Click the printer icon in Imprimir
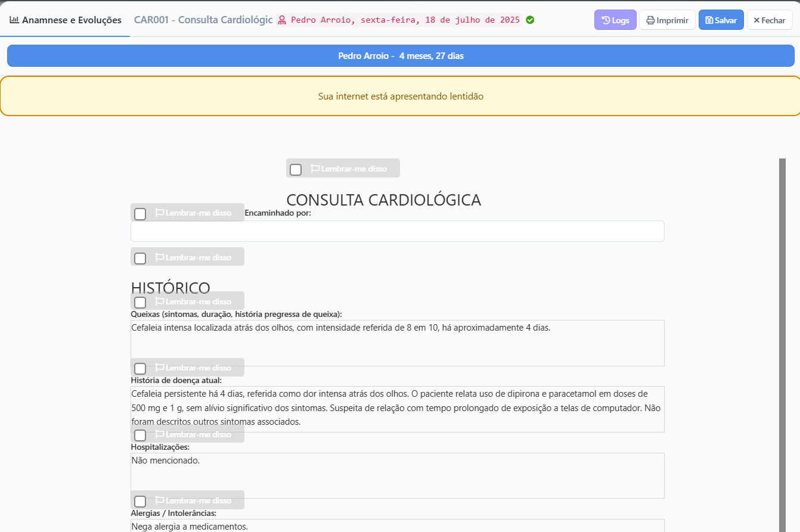800x532 pixels. (x=650, y=20)
